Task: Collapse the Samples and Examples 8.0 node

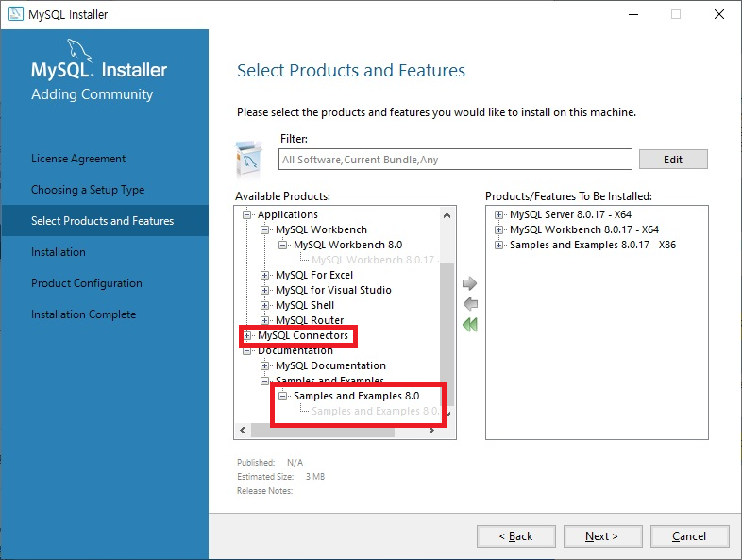Action: coord(282,396)
